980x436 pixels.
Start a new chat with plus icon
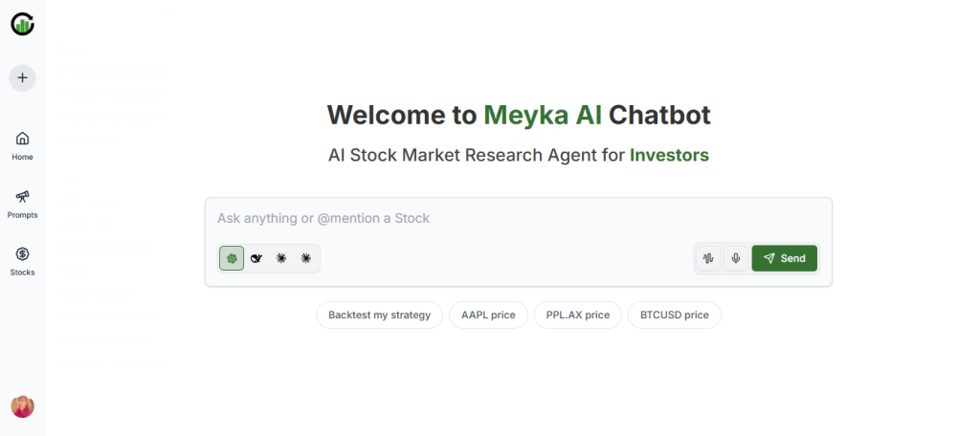click(x=22, y=77)
